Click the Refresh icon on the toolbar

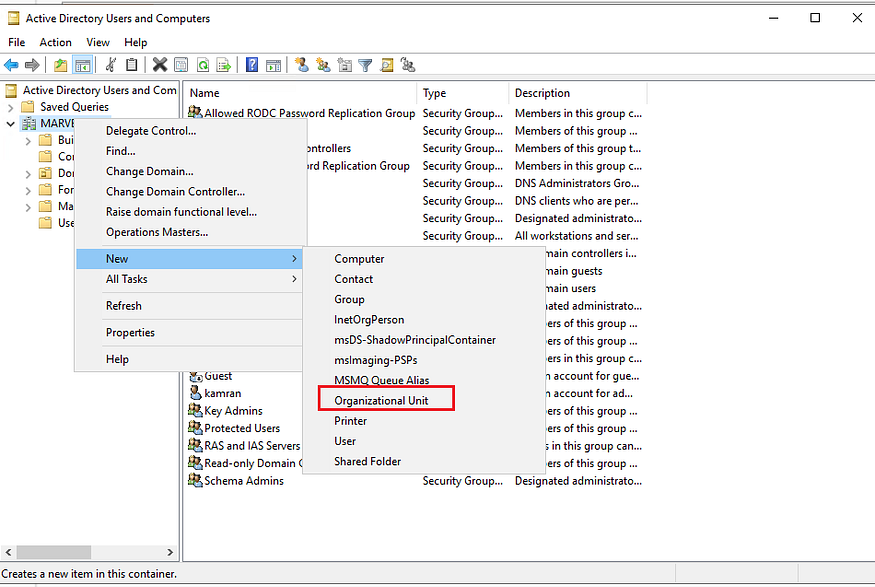pos(202,64)
